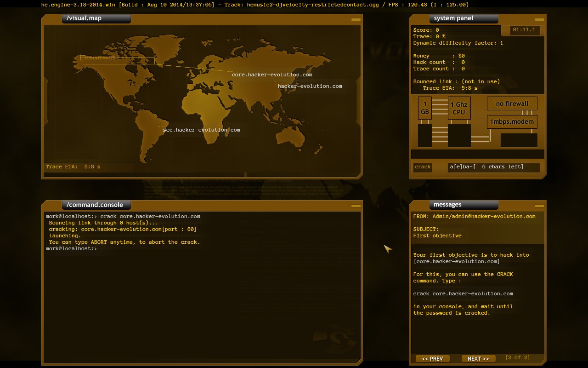The width and height of the screenshot is (588, 368).
Task: Click 'Trace ETA: 5:8 s' in the system panel
Action: (450, 88)
